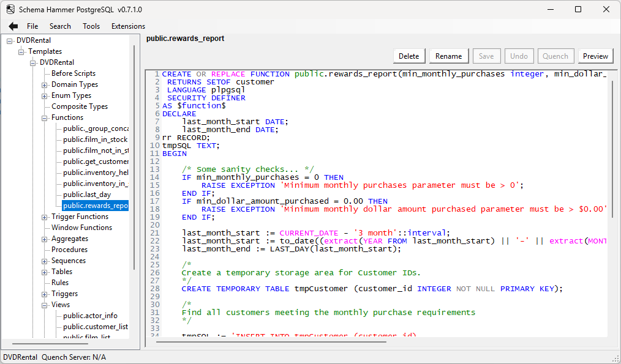This screenshot has height=364, width=621.
Task: Expand the Domain Types node
Action: pyautogui.click(x=45, y=84)
